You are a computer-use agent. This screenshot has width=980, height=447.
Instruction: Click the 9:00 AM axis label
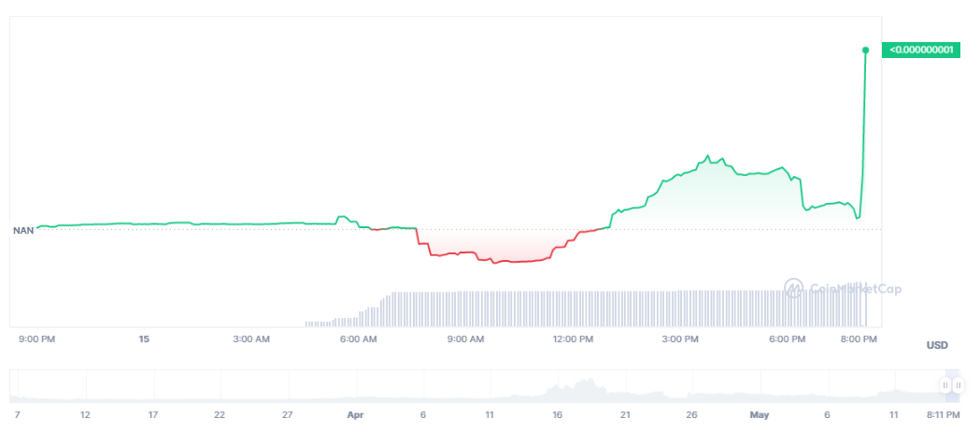(466, 339)
